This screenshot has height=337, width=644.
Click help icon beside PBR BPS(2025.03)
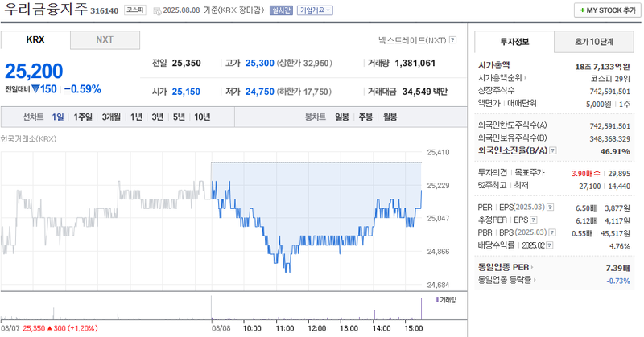pyautogui.click(x=552, y=232)
